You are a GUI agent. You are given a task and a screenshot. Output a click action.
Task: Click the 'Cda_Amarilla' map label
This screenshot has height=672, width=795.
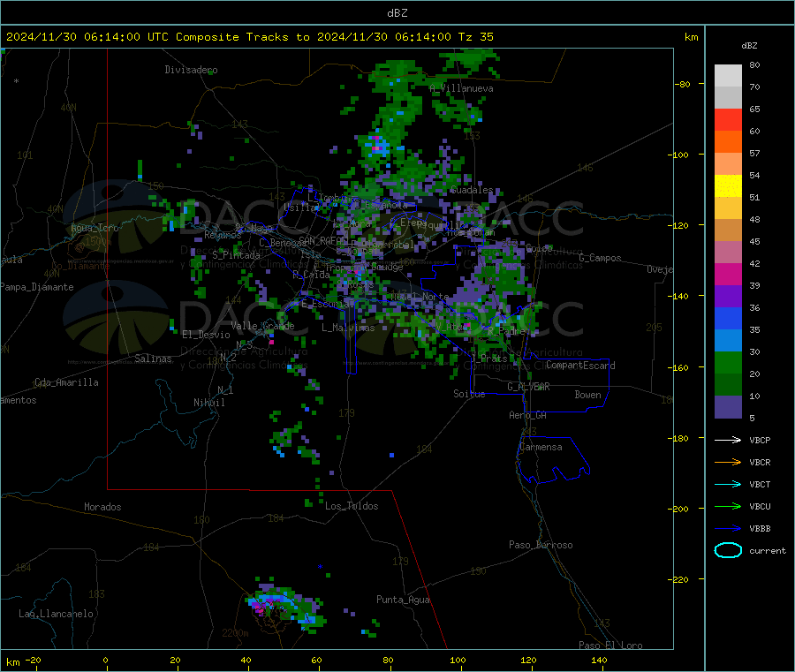point(66,382)
